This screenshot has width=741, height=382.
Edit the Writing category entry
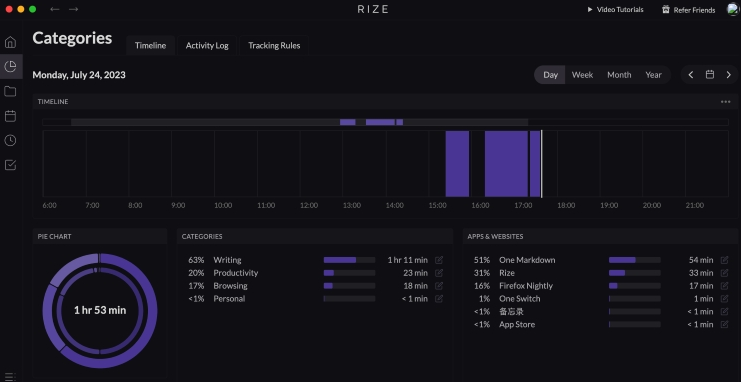pyautogui.click(x=439, y=260)
